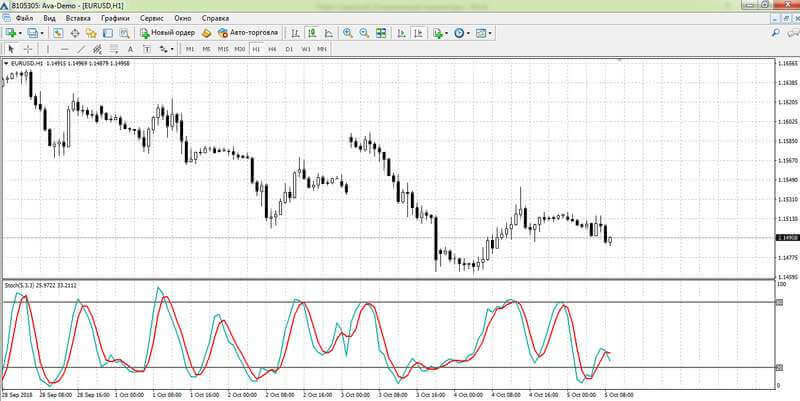Tile chart windows icon
The width and height of the screenshot is (800, 401).
381,33
